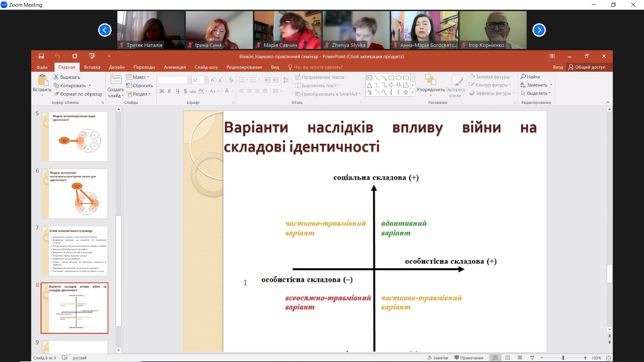
Task: Show next Zoom participants with right arrow
Action: coord(539,30)
